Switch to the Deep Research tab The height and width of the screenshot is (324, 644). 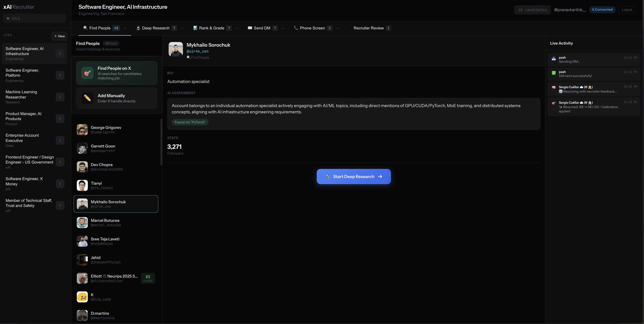[x=156, y=28]
